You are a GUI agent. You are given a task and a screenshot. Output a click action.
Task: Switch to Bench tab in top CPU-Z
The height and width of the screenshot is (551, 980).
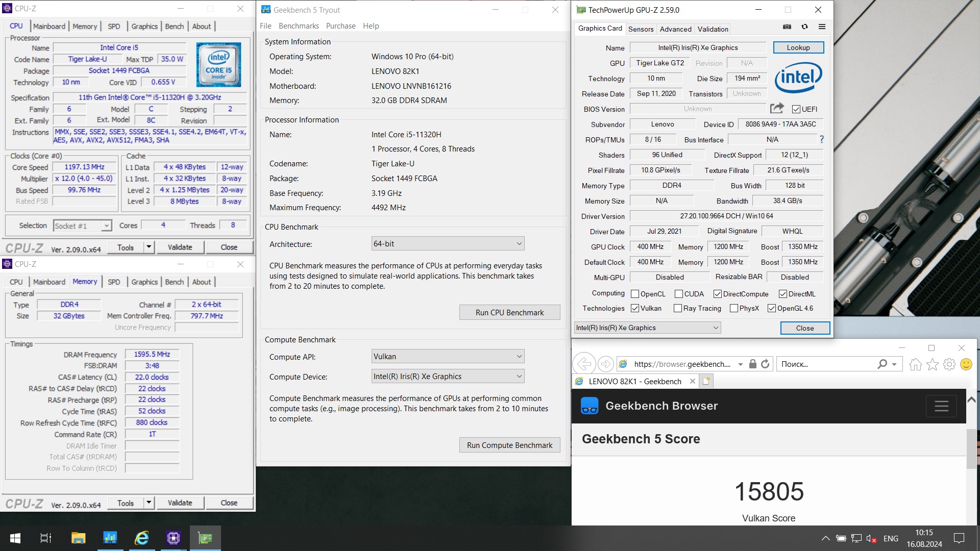175,26
